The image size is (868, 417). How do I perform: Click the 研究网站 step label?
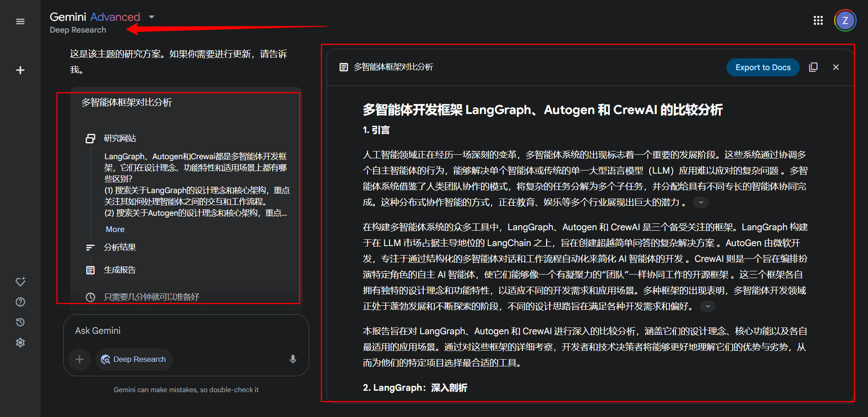[120, 138]
